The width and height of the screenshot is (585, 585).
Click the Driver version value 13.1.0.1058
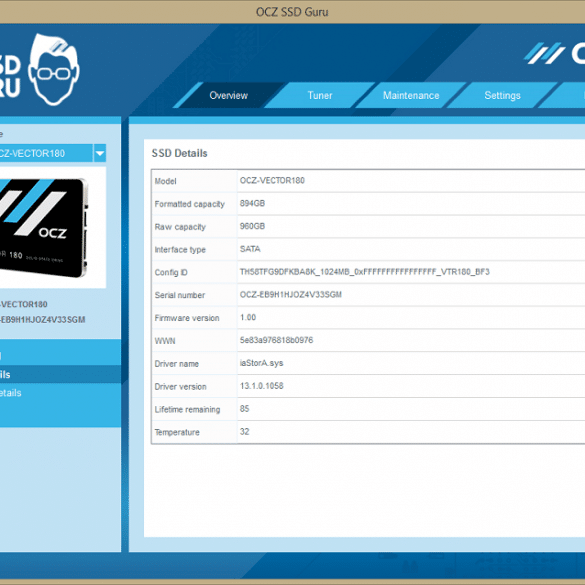pyautogui.click(x=262, y=386)
